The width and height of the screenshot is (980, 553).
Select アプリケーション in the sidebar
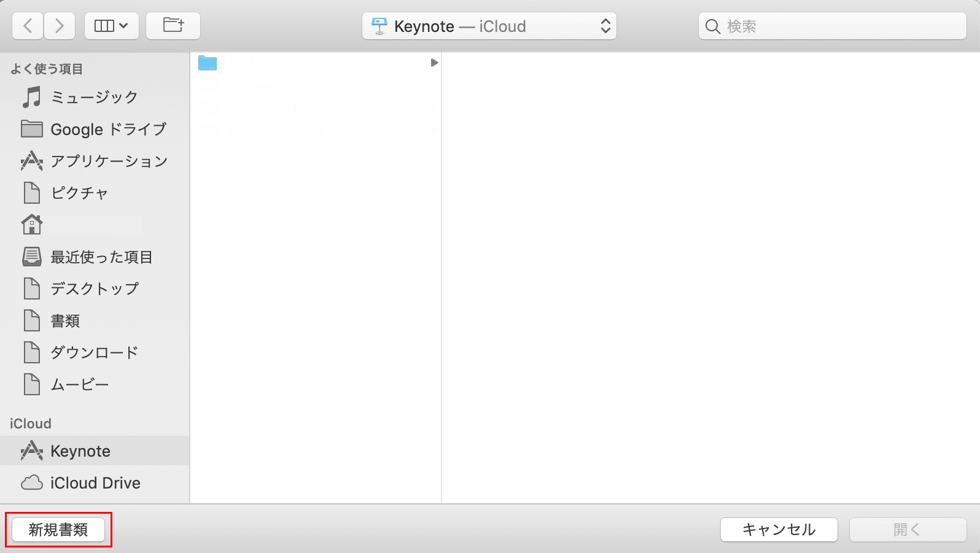(95, 161)
